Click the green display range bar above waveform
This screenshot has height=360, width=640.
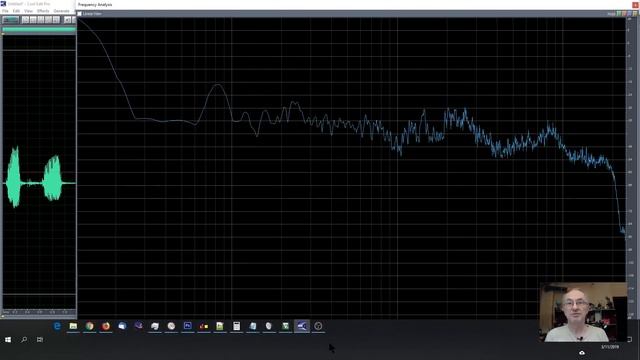click(39, 29)
